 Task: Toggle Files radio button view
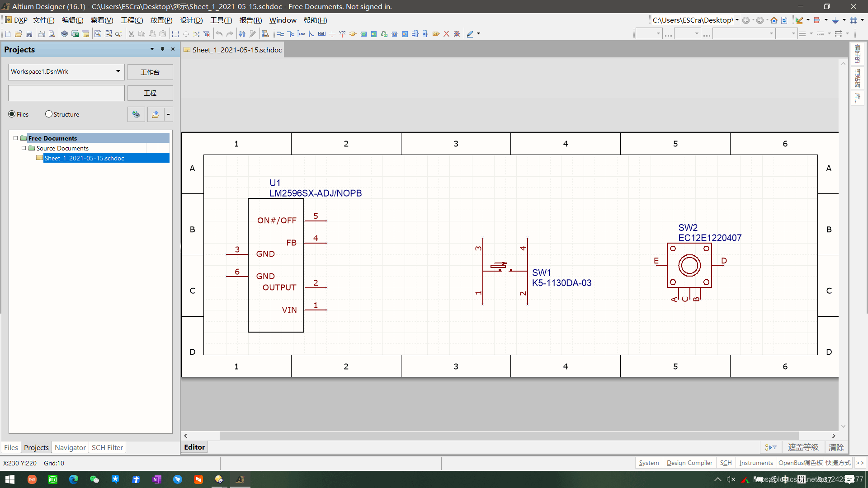[x=13, y=114]
